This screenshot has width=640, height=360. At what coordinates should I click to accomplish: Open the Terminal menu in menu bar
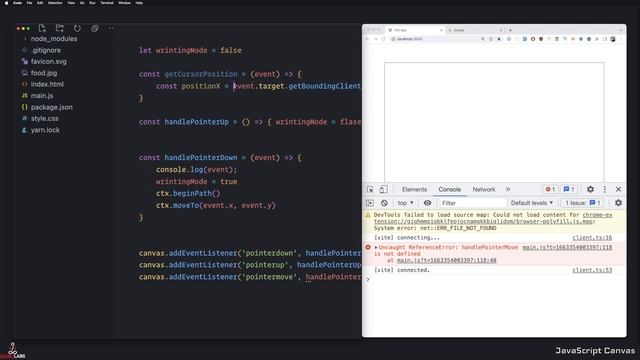(107, 3)
